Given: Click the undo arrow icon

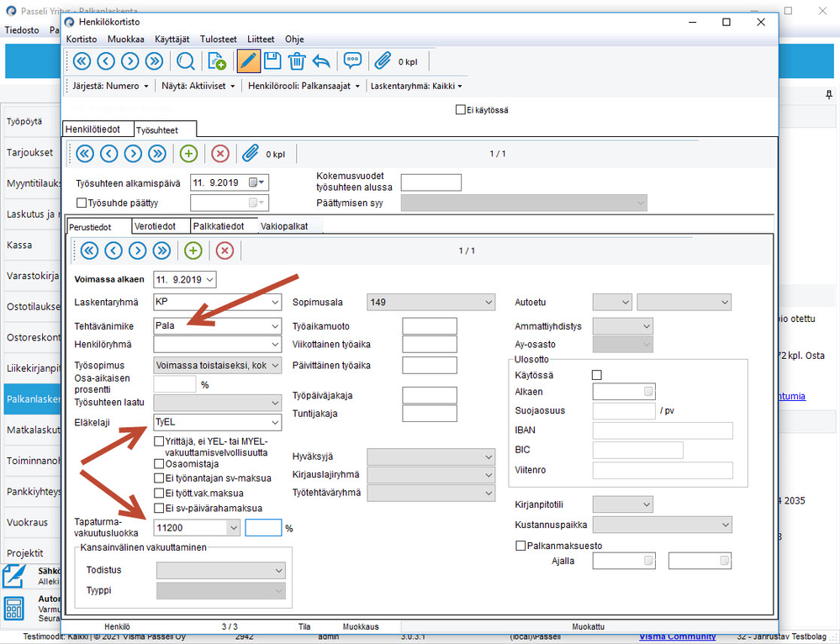Looking at the screenshot, I should point(321,61).
